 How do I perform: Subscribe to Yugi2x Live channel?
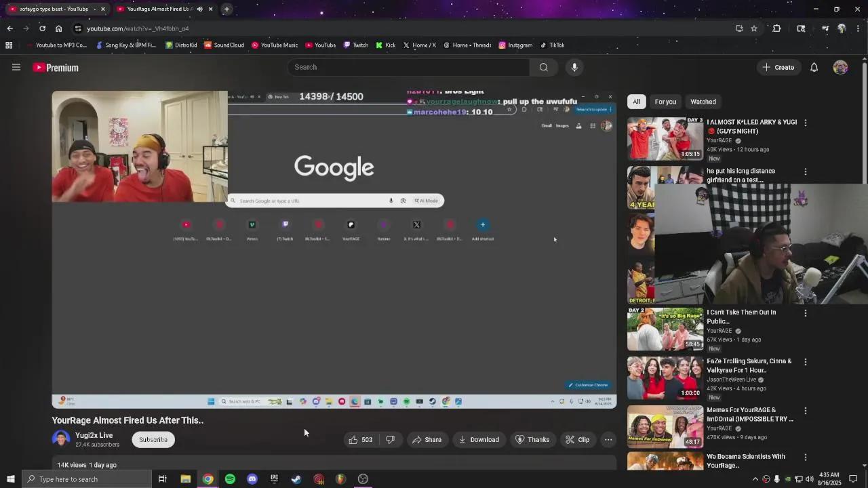point(153,440)
